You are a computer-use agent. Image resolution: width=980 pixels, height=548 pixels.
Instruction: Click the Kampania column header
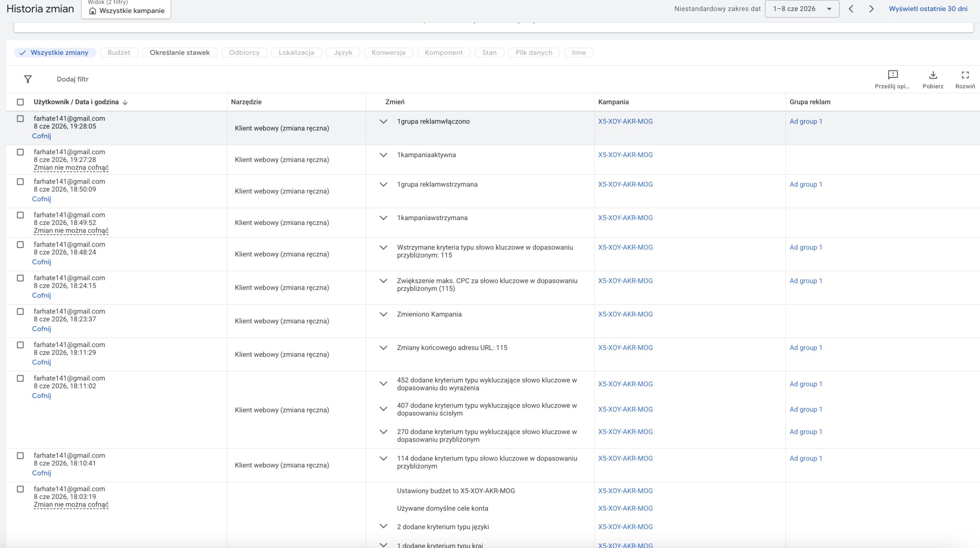tap(613, 102)
